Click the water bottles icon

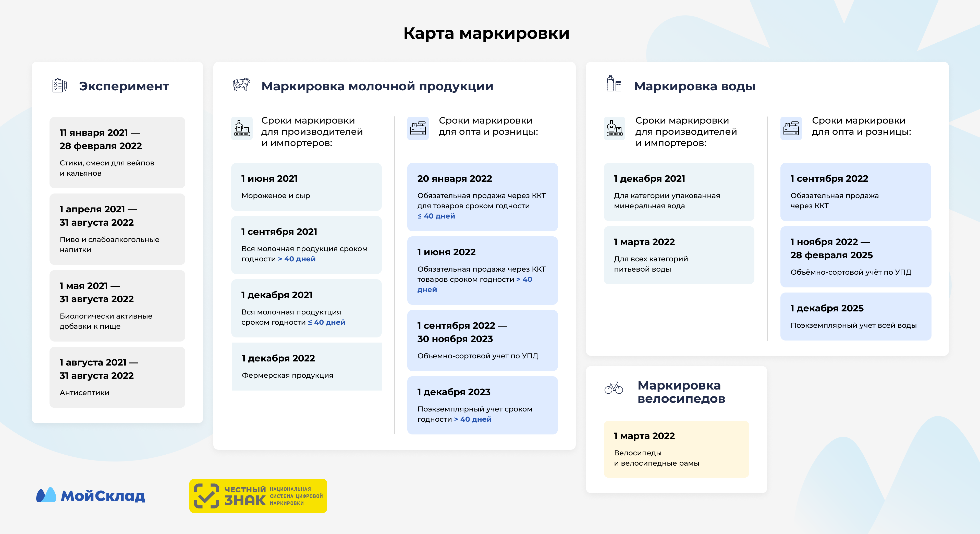614,84
